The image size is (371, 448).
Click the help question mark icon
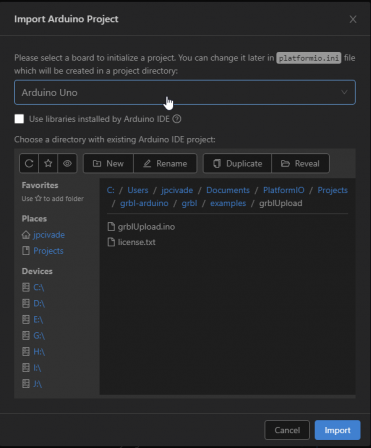pos(177,119)
